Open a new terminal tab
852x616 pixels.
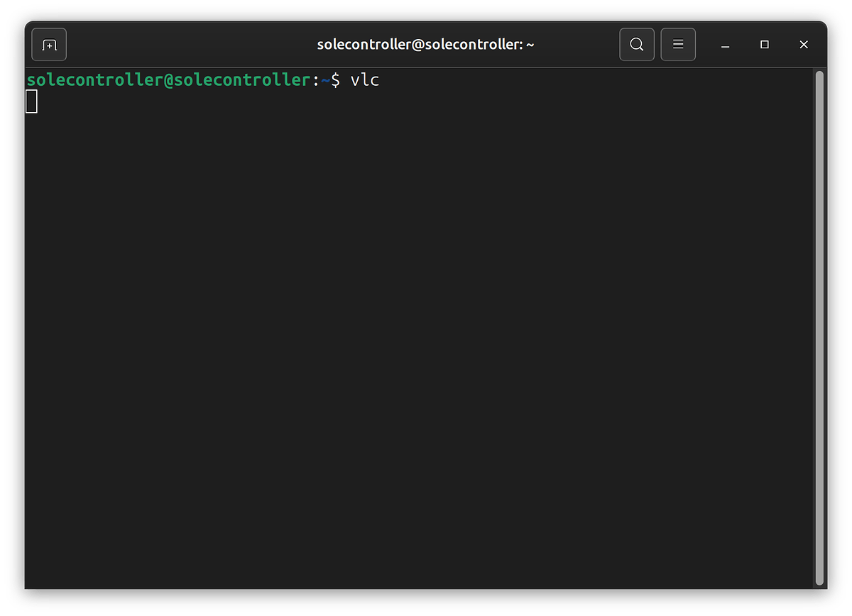click(49, 45)
